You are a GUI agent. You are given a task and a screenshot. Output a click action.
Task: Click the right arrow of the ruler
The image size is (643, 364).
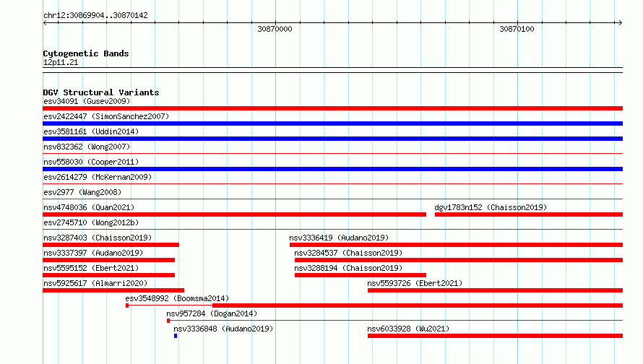pyautogui.click(x=620, y=22)
